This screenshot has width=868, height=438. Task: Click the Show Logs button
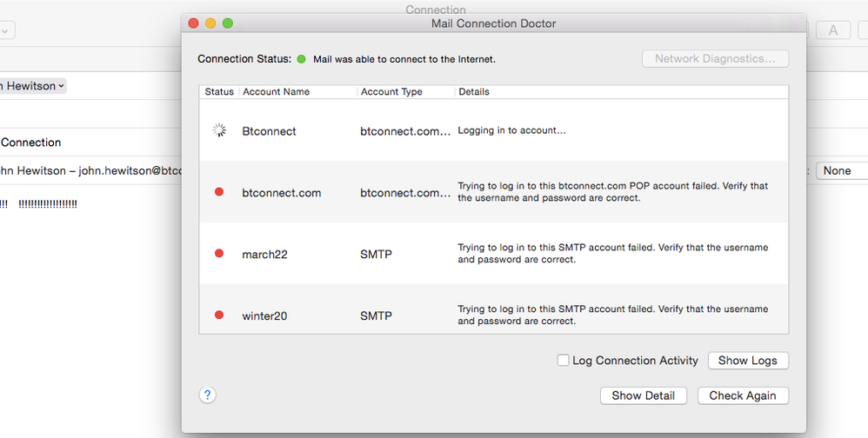click(x=748, y=360)
